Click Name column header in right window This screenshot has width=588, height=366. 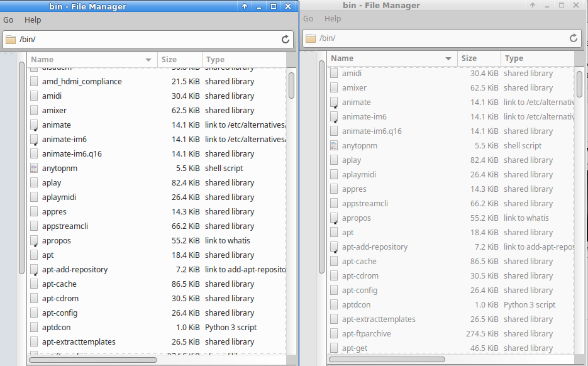[392, 58]
